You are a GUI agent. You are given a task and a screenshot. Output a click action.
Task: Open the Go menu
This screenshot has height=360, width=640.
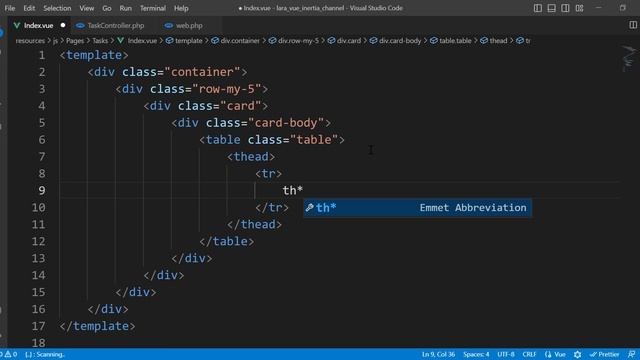coord(107,8)
